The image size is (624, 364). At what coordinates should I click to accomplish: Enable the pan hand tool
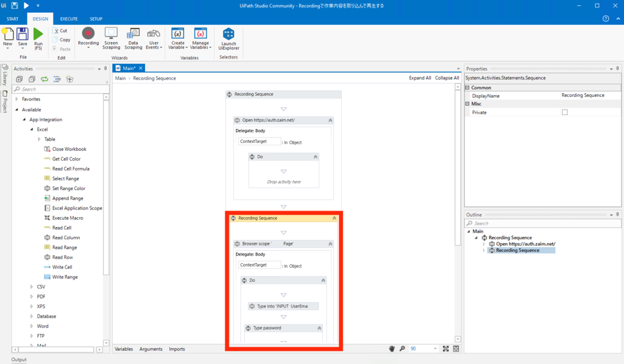392,349
